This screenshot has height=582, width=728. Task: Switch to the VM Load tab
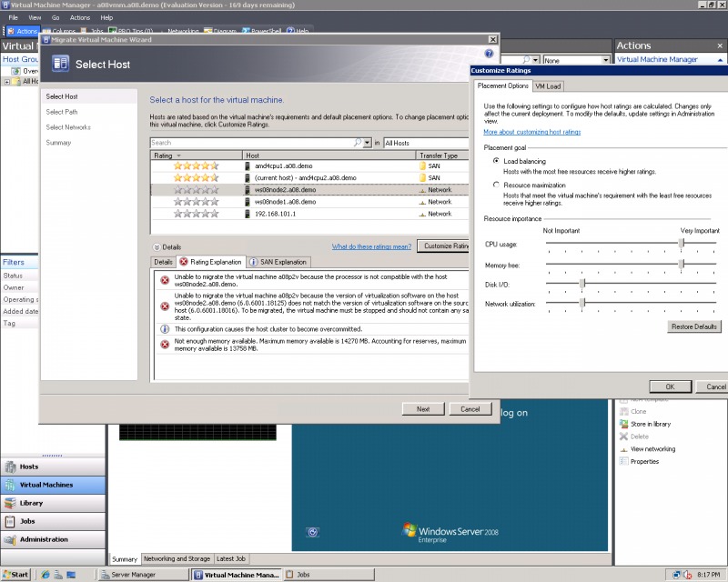[x=548, y=86]
